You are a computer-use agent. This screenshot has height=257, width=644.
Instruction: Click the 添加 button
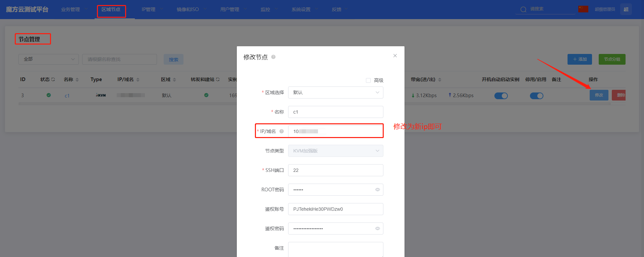(580, 59)
